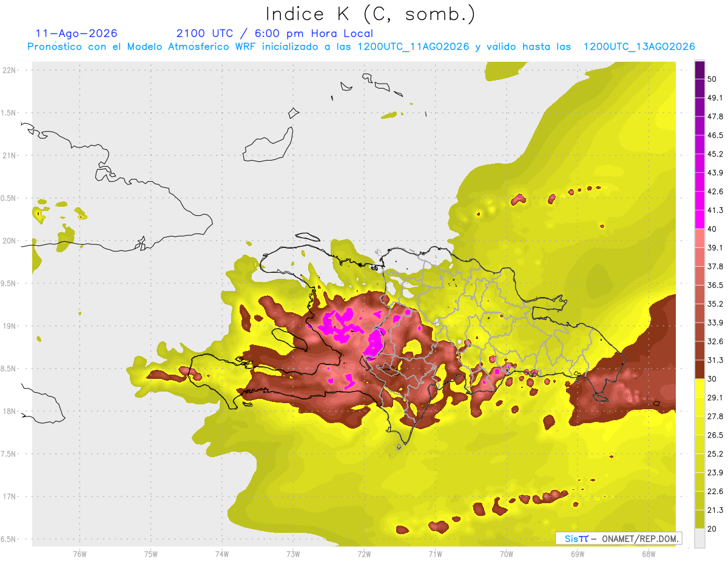Click the '2100 UTC / 6:00 pm Hora Local' time text
Screen dimensions: 728x562
coord(275,33)
